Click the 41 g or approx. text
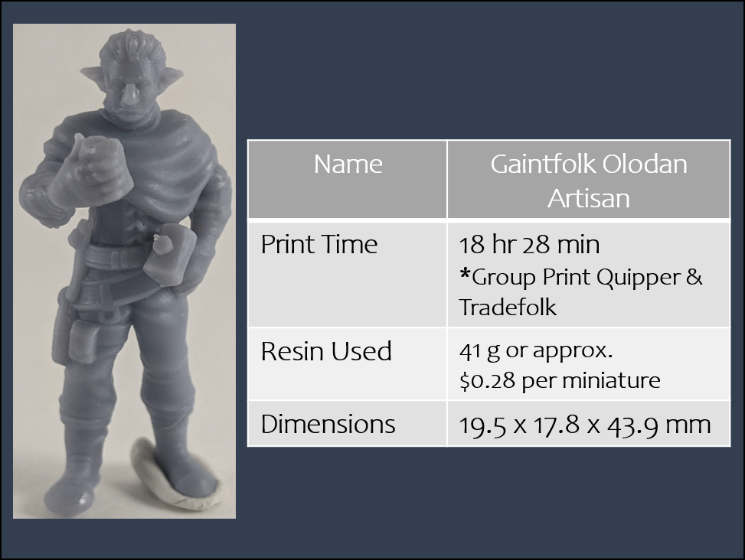745x560 pixels. tap(536, 351)
